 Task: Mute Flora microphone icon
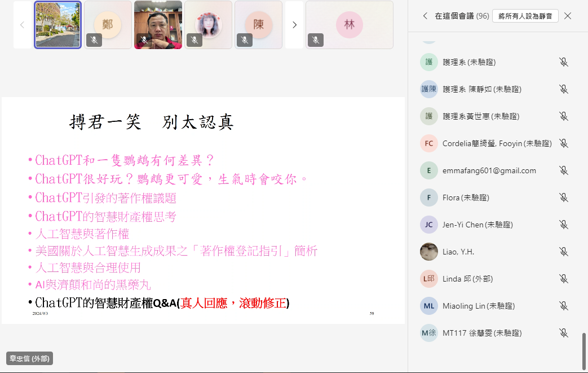coord(563,198)
